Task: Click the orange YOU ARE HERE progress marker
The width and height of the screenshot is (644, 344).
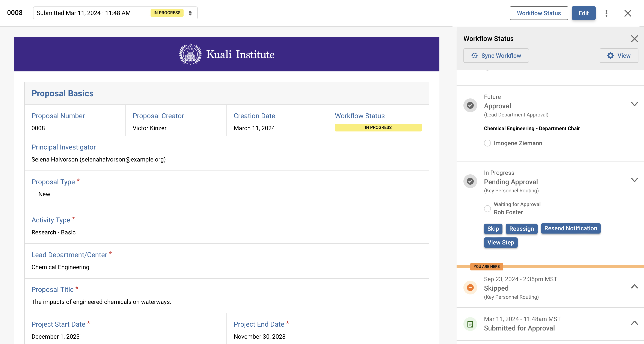Action: [x=486, y=267]
